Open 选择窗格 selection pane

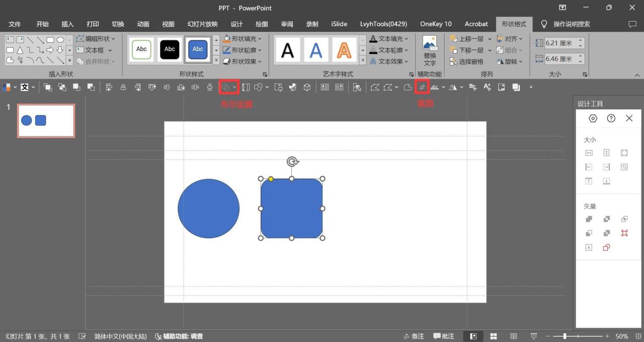pos(466,61)
